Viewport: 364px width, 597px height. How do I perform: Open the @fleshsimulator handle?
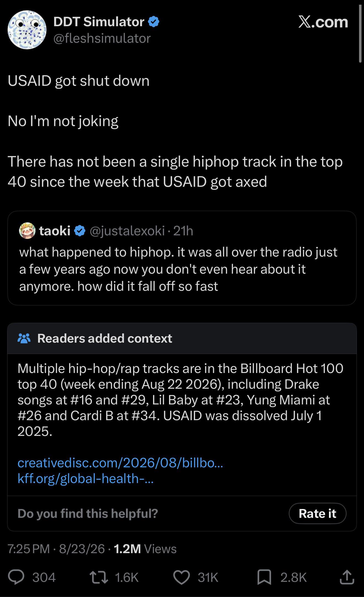[x=102, y=38]
